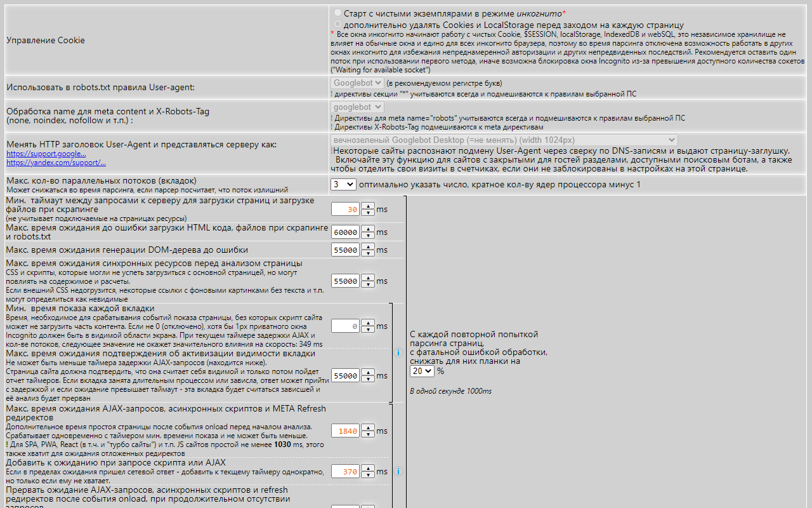Open the 'вечнозеленый Googlebot Desktop' User-Agent dropdown
This screenshot has height=508, width=812.
504,140
